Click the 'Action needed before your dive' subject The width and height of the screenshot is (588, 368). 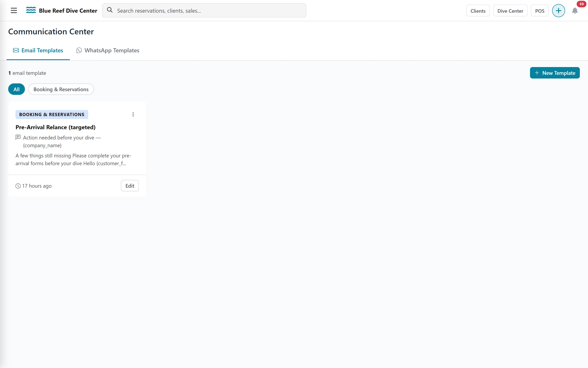(x=62, y=141)
